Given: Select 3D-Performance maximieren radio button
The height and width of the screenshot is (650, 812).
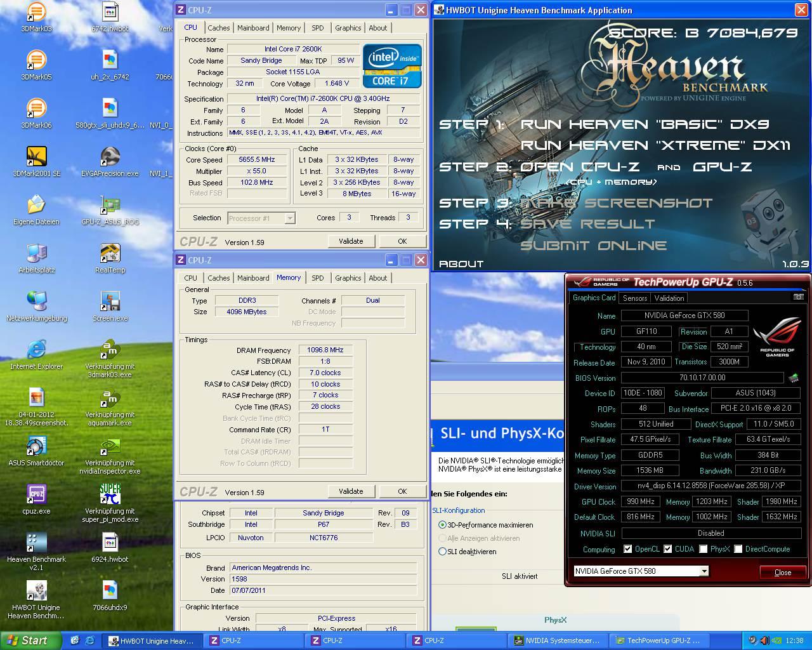Looking at the screenshot, I should coord(442,525).
